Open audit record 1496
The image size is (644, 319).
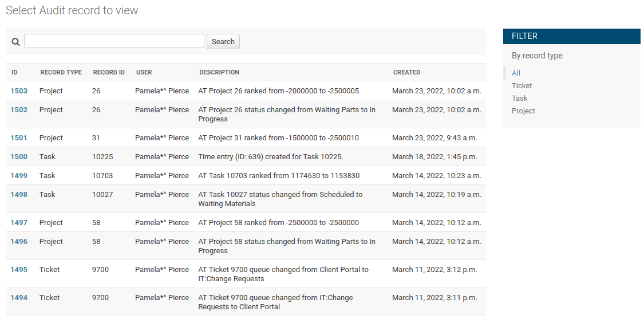coord(19,241)
